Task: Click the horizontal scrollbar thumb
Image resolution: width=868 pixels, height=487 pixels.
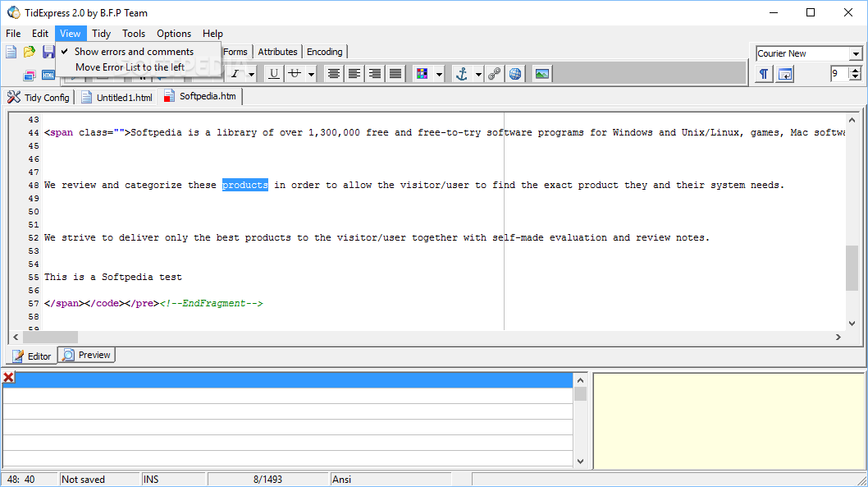Action: (x=50, y=337)
